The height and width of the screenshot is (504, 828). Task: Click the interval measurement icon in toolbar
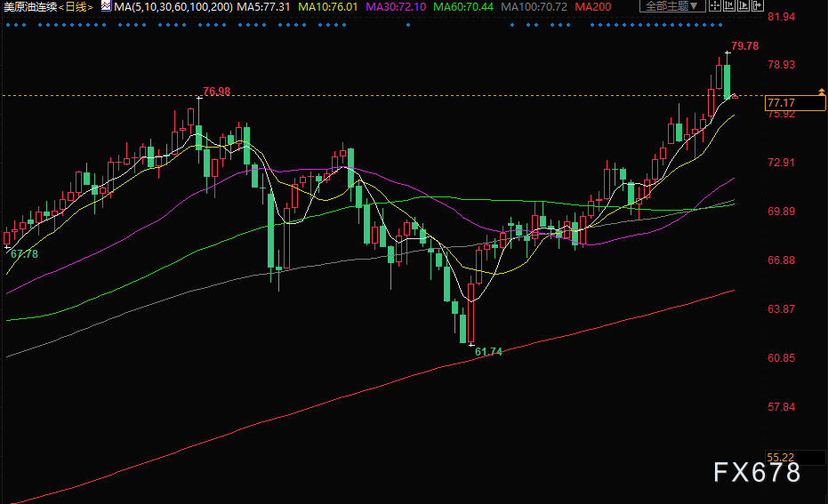coord(729,6)
